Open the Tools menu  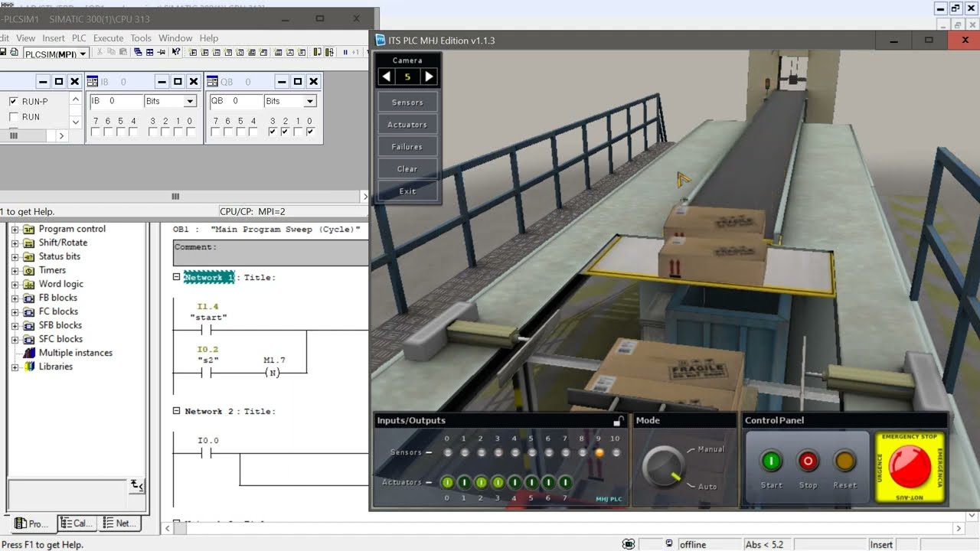coord(141,37)
